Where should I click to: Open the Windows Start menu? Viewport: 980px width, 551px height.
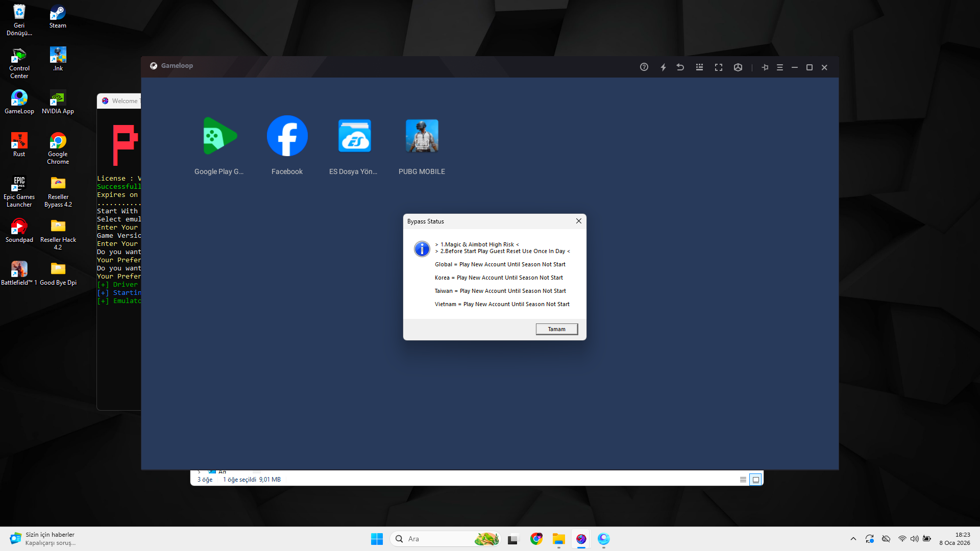(x=377, y=539)
